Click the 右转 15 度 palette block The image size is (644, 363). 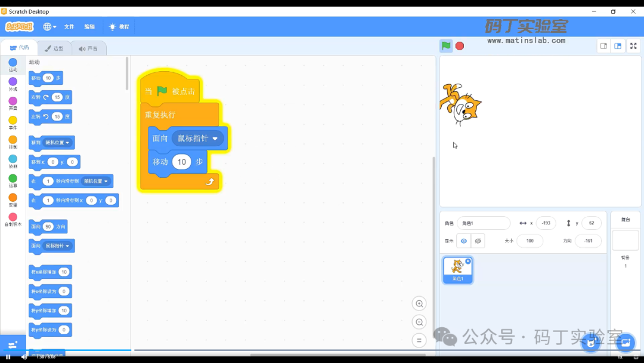pos(50,97)
